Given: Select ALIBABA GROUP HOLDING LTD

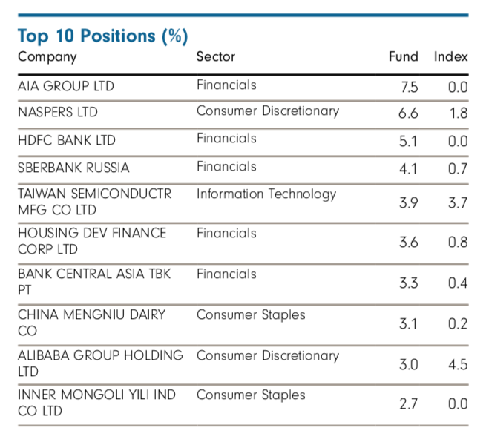Looking at the screenshot, I should tap(100, 363).
